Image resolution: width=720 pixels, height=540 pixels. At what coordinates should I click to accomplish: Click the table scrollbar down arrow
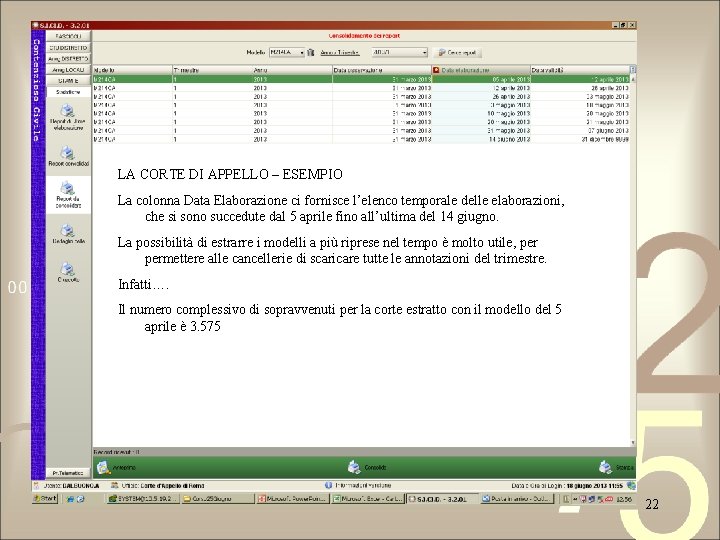point(633,443)
